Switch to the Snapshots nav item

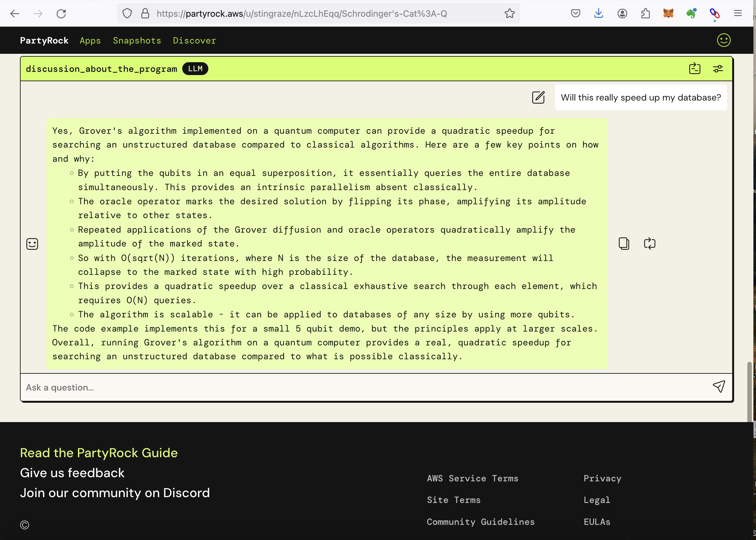(137, 41)
